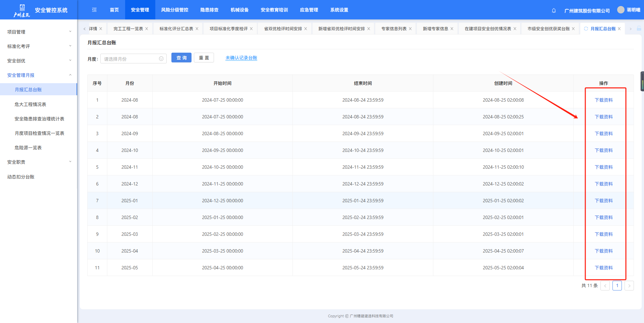Open the 风险分级管控 top menu
The height and width of the screenshot is (323, 644).
[x=174, y=10]
